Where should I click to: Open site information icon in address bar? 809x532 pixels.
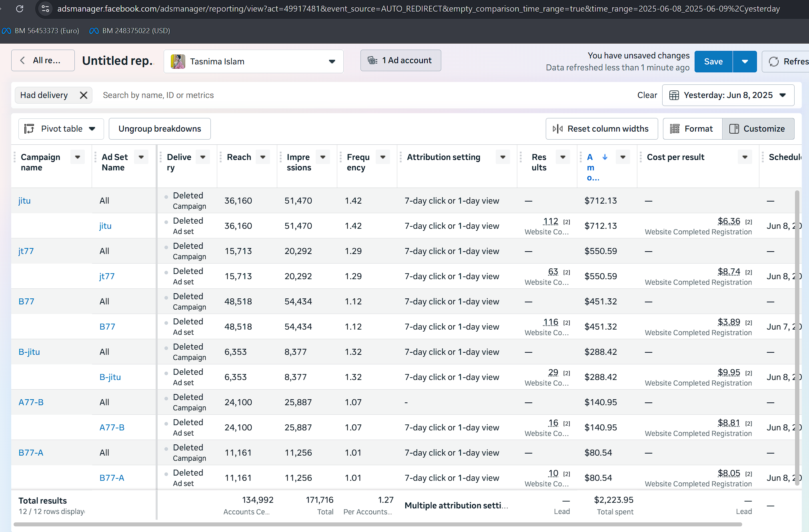[x=46, y=8]
